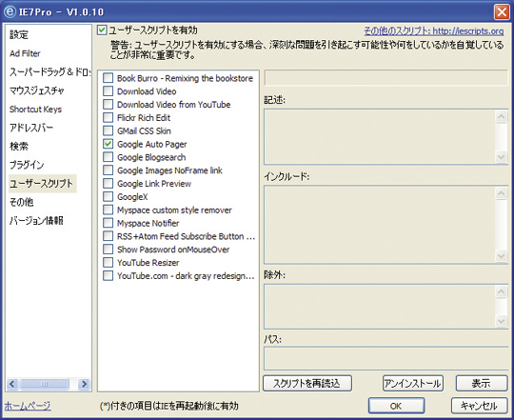Click the script name field above 記述
The height and width of the screenshot is (420, 514).
386,78
